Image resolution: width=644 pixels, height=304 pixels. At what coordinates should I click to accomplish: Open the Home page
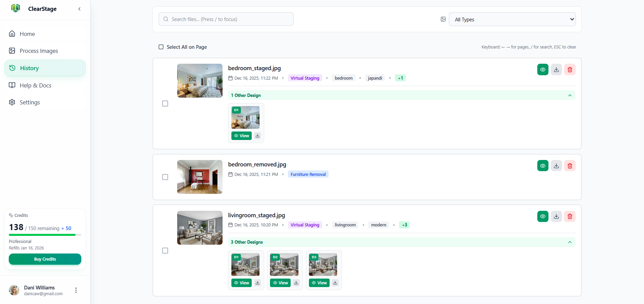coord(45,34)
